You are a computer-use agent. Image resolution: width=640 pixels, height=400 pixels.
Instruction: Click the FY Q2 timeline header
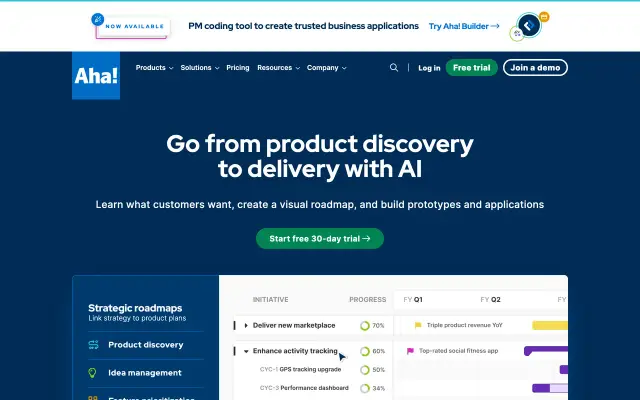point(490,300)
